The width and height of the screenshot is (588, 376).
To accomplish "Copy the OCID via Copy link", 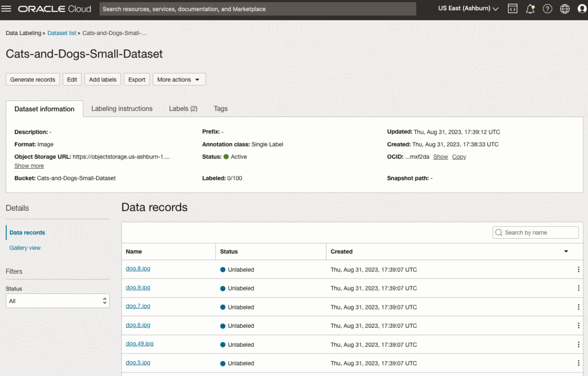I will (459, 157).
